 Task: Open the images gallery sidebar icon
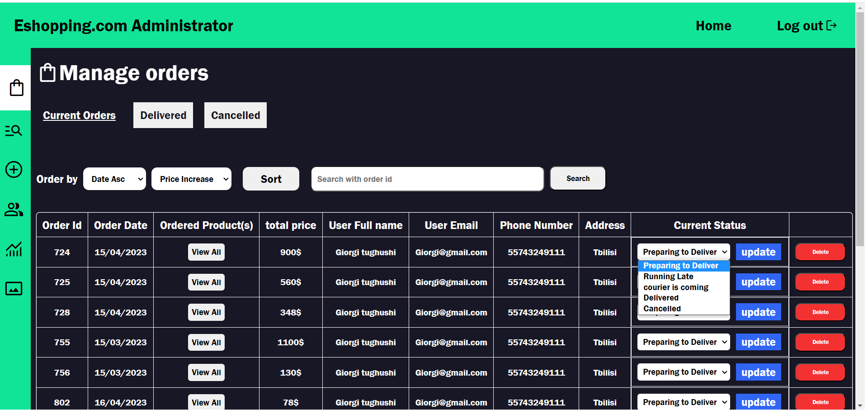click(14, 288)
